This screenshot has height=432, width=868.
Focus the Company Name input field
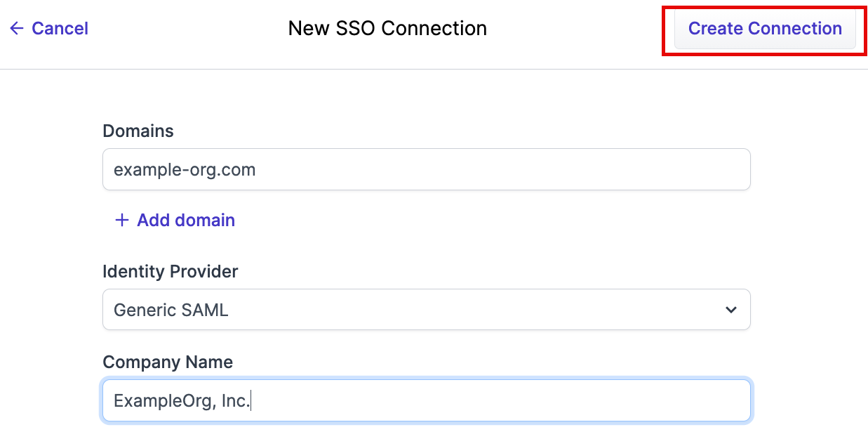(426, 401)
